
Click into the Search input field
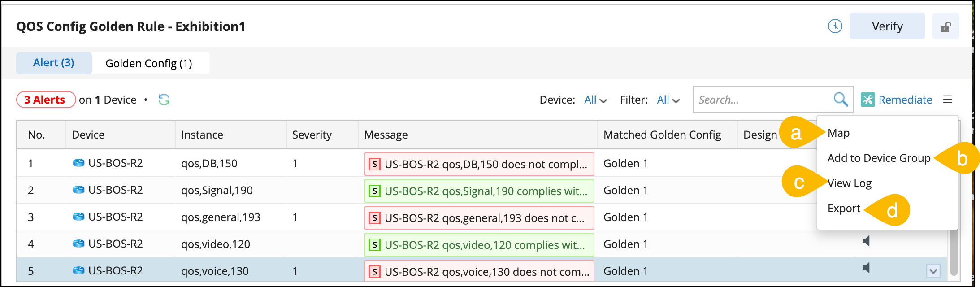click(762, 100)
